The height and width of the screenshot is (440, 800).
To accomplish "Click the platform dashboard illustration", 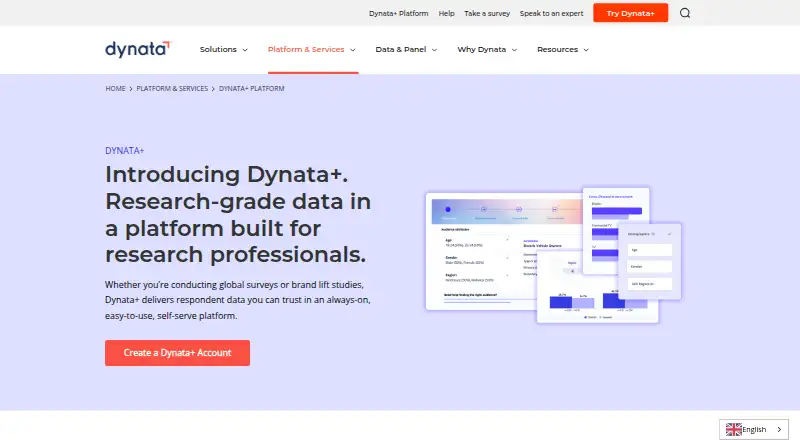I will coord(554,255).
